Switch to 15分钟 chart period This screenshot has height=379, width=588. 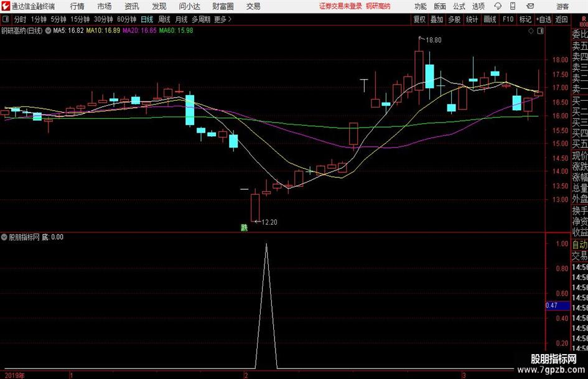click(x=80, y=19)
